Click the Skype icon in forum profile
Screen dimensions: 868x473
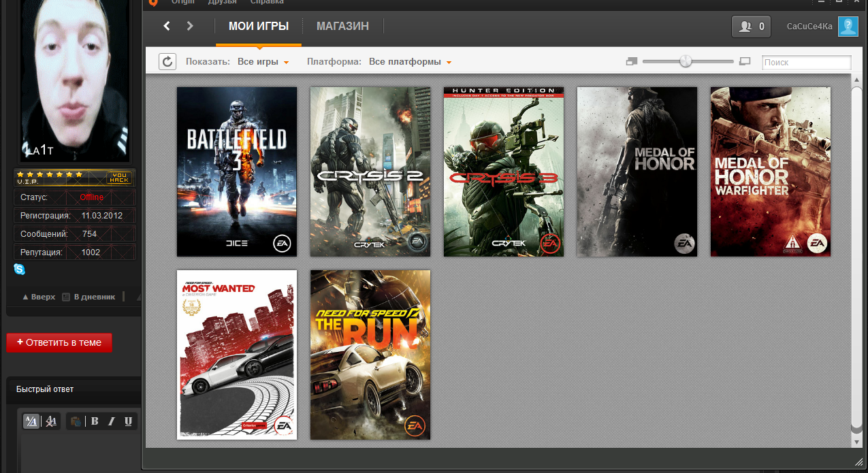tap(19, 270)
